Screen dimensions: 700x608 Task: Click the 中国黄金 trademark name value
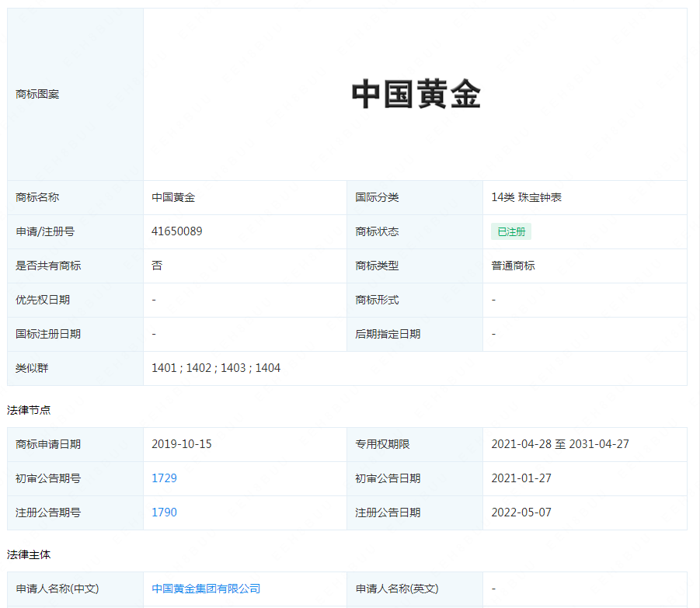pos(173,197)
